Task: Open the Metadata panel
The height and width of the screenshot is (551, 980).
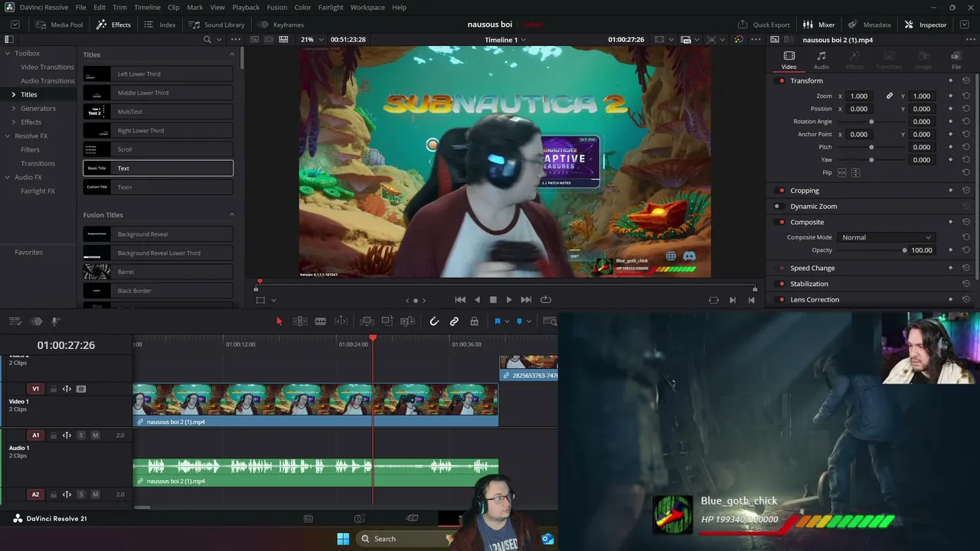Action: pyautogui.click(x=869, y=24)
